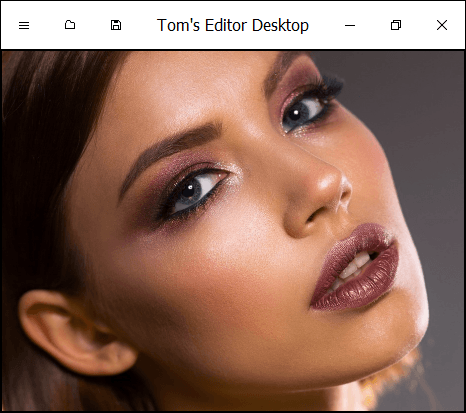Screen dimensions: 466x413
Task: Click the visible teeth in the photo
Action: (x=355, y=267)
